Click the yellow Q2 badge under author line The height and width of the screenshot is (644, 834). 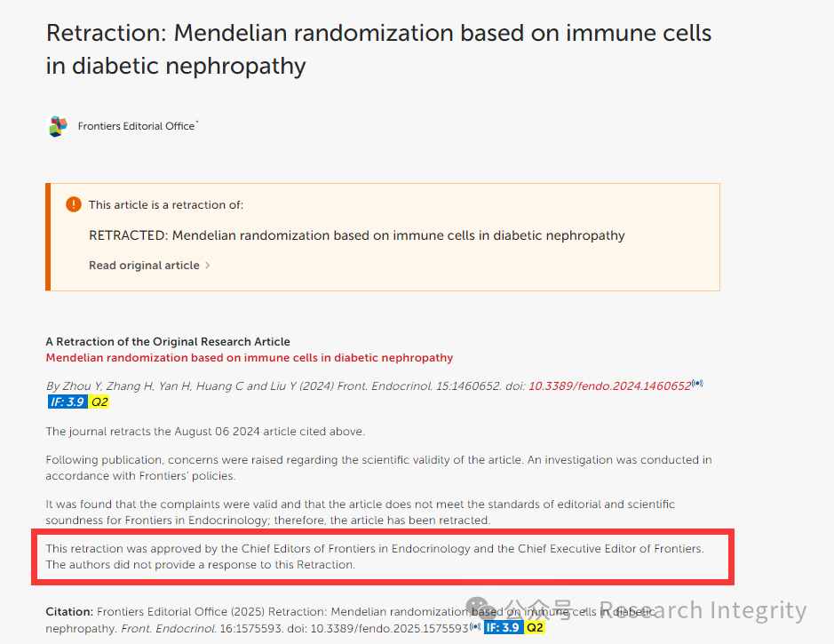[99, 402]
